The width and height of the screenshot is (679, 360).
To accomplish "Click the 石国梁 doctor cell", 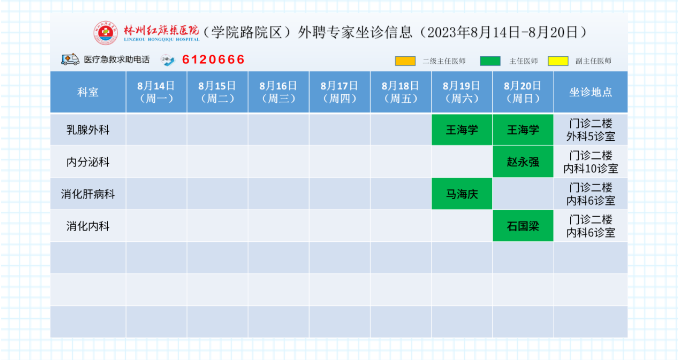I will 523,226.
